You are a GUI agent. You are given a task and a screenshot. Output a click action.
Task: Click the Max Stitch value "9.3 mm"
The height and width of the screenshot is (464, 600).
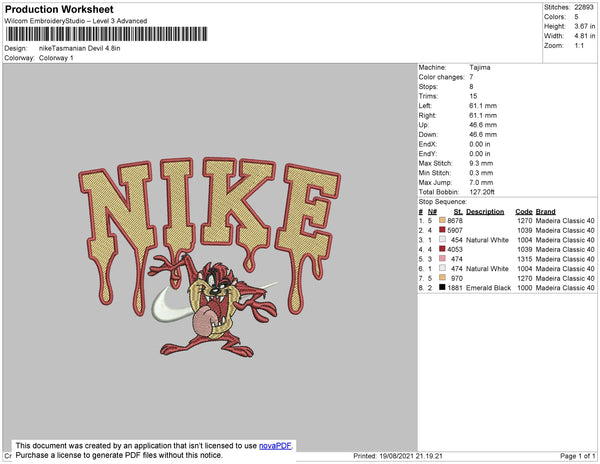point(481,163)
